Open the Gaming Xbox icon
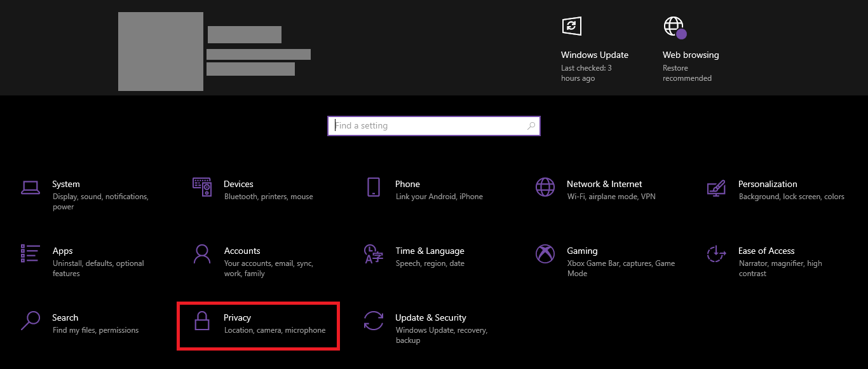The image size is (868, 369). pyautogui.click(x=545, y=254)
